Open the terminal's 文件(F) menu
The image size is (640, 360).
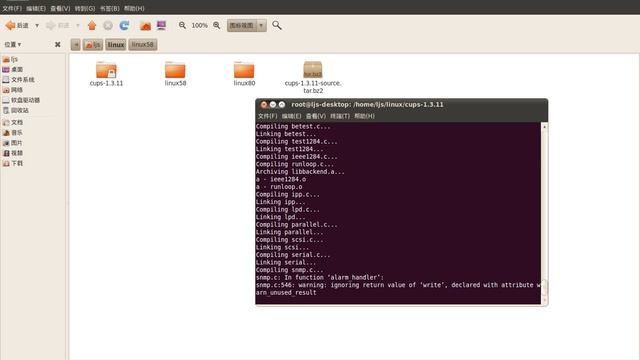tap(267, 116)
